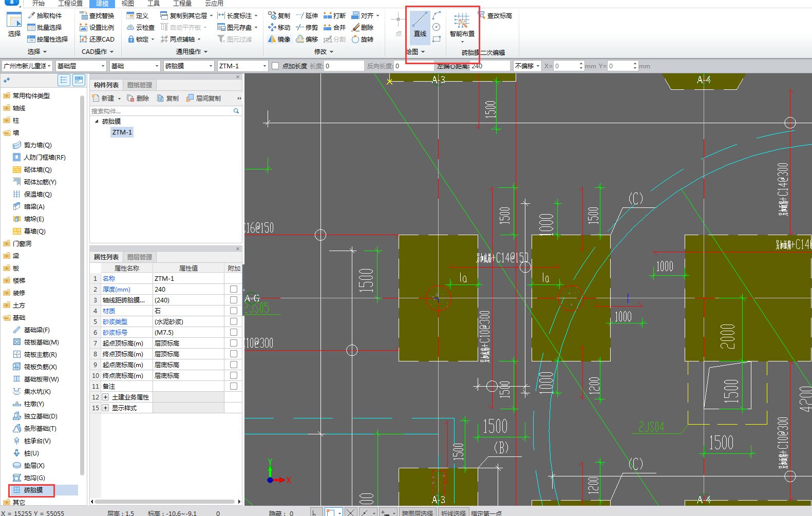Viewport: 812px width, 516px height.
Task: Select ZTM-1 in the component list
Action: (x=122, y=132)
